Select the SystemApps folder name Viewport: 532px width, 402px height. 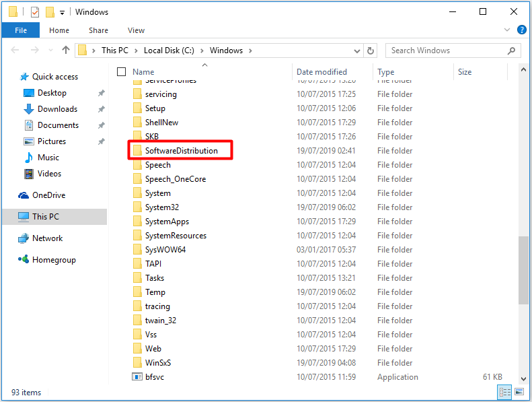tap(167, 222)
